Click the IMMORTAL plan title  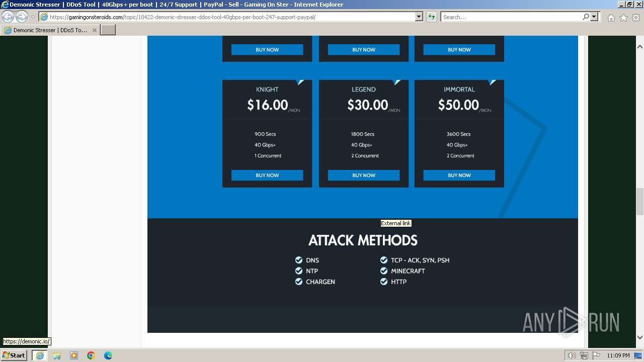pos(459,89)
